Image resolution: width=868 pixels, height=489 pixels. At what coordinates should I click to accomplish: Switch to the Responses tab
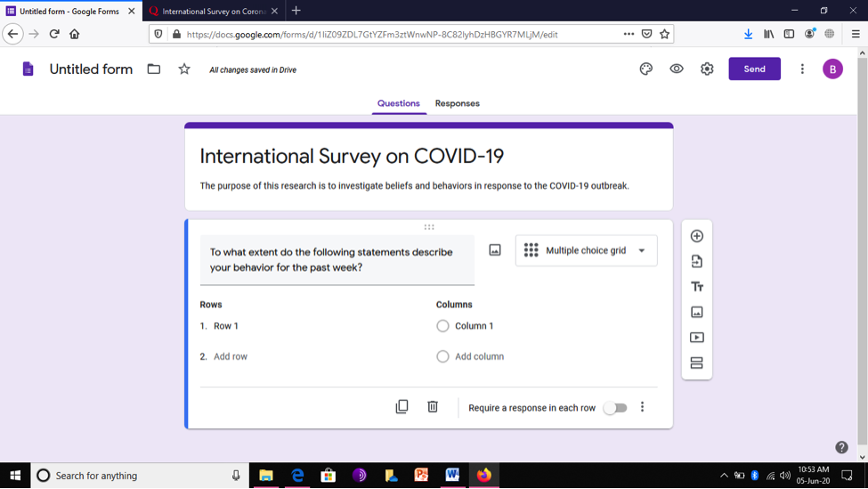coord(458,103)
